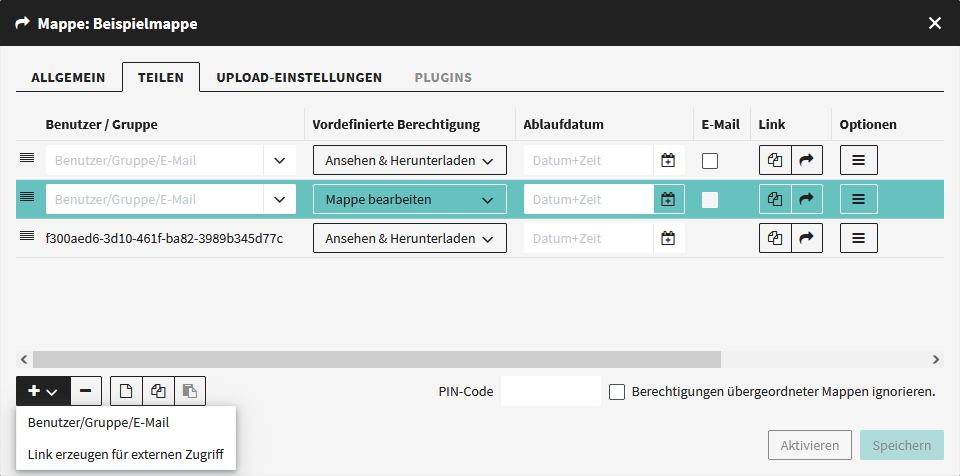960x476 pixels.
Task: Copy the link of the highlighted Mappe bearbeiten row
Action: 775,199
